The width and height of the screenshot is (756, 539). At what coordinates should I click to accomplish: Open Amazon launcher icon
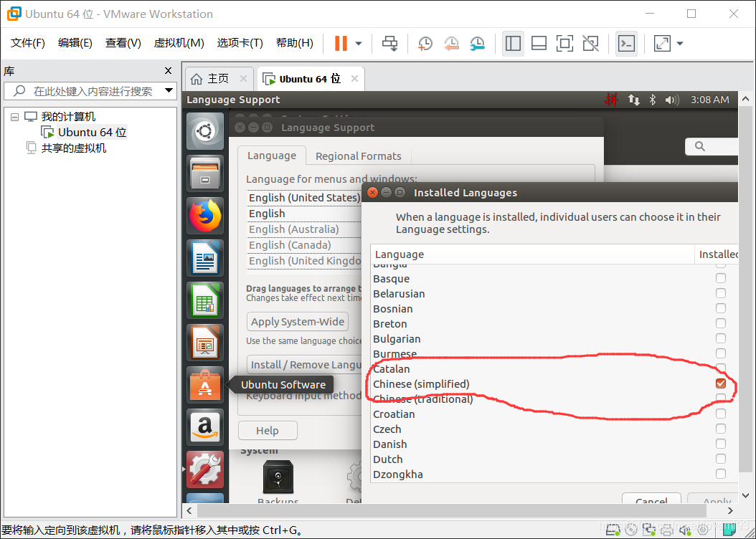pos(205,427)
